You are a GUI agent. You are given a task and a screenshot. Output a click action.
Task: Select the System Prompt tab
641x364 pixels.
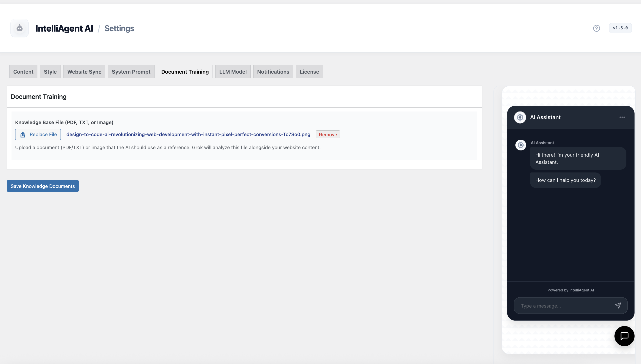[131, 72]
